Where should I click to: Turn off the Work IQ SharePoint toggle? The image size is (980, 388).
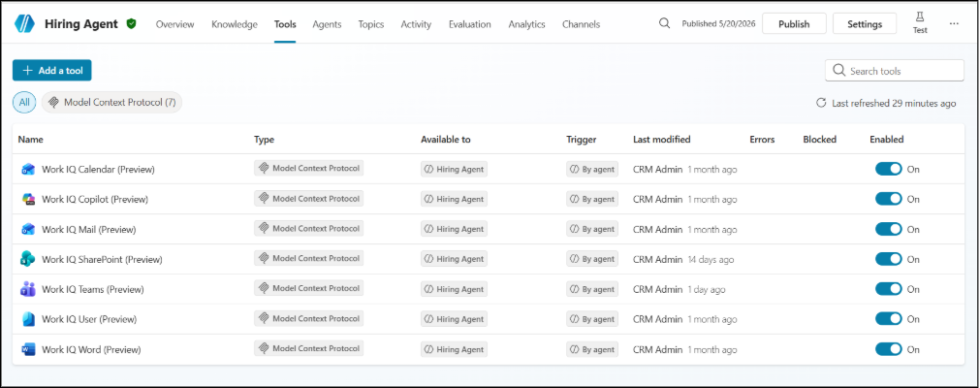(x=888, y=259)
